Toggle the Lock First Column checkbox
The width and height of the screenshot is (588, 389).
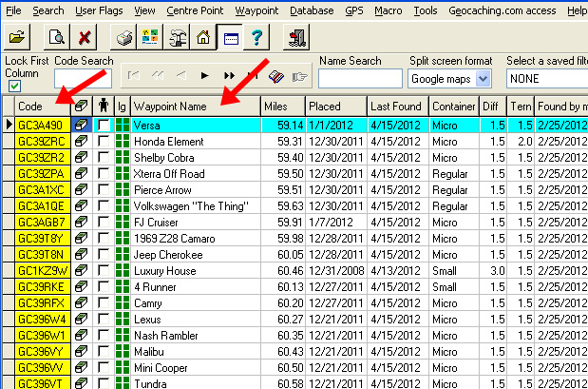pos(14,87)
